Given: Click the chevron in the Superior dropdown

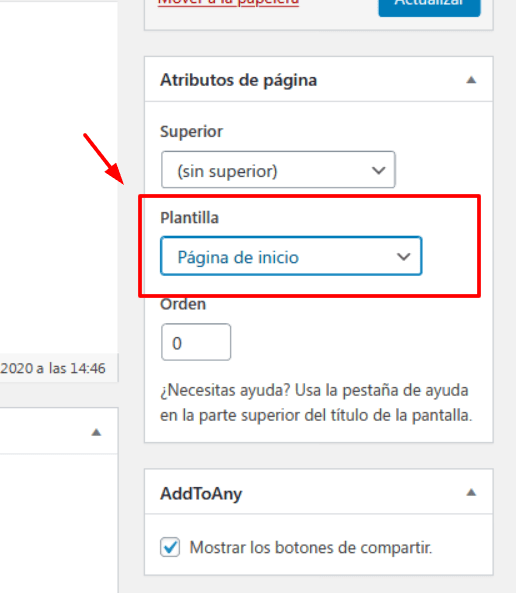Looking at the screenshot, I should click(x=378, y=170).
